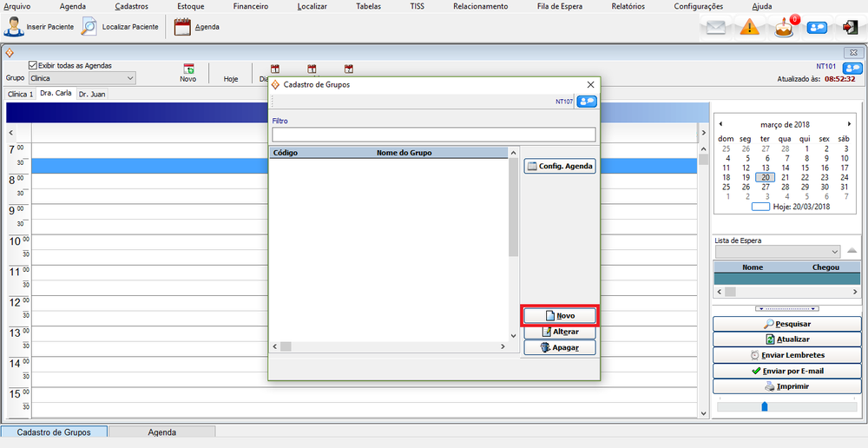The width and height of the screenshot is (868, 448).
Task: Open the Cadastros menu
Action: (x=131, y=6)
